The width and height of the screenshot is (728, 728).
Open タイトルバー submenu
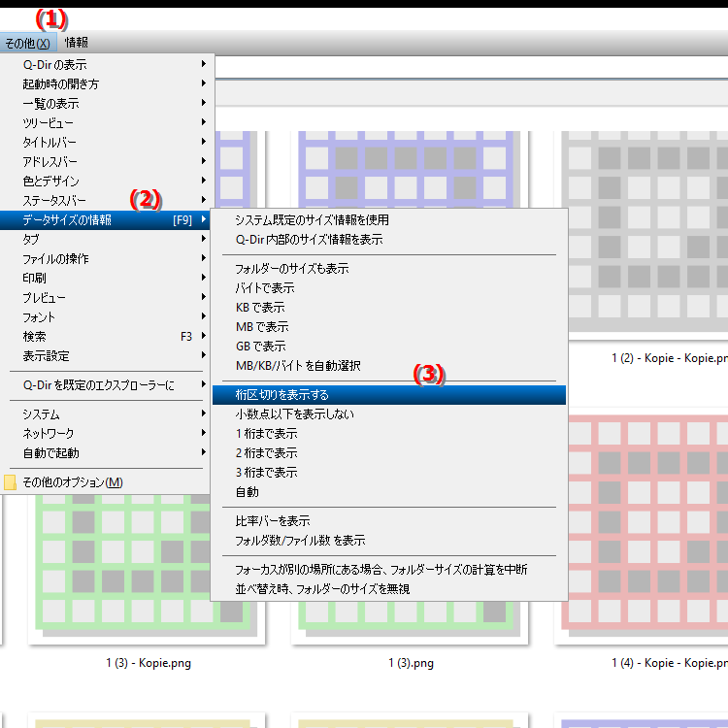[x=107, y=142]
